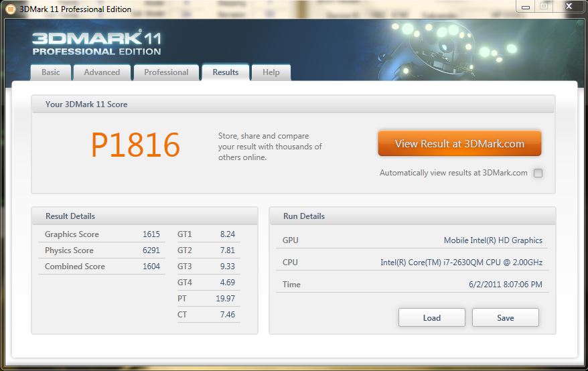The image size is (588, 371).
Task: Click the GT3 result 9.33
Action: coord(228,267)
